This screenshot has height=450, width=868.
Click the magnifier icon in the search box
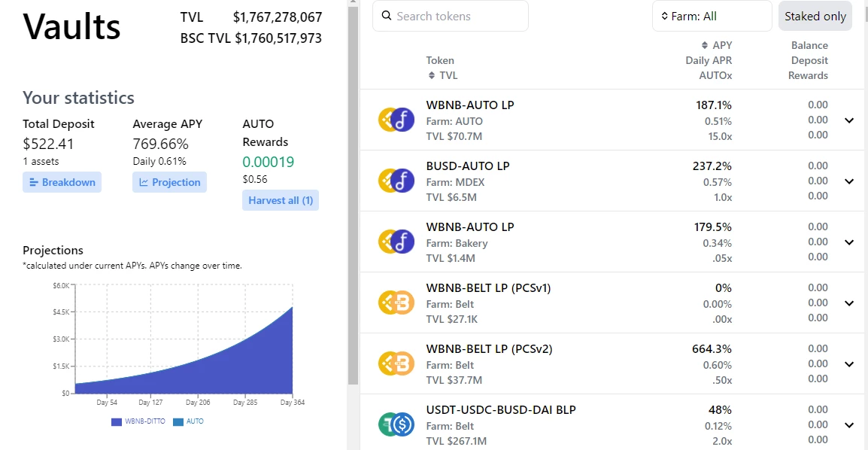(x=387, y=16)
